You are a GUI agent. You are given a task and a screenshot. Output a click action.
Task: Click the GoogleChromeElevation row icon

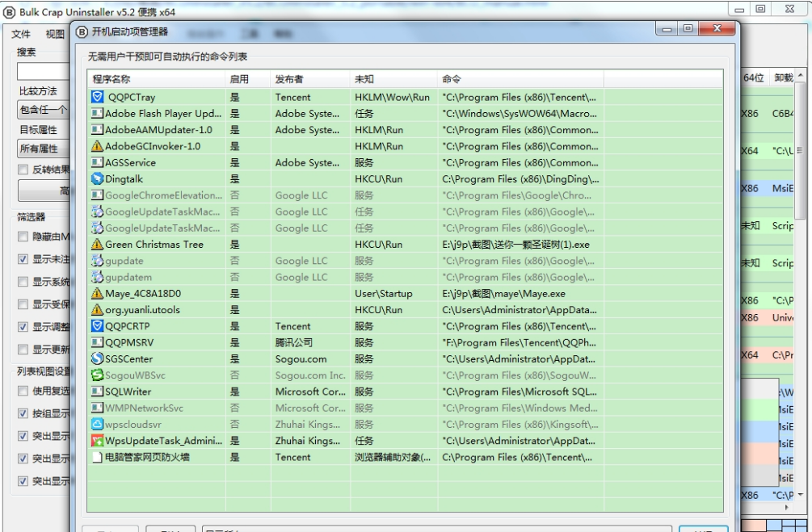[x=97, y=195]
